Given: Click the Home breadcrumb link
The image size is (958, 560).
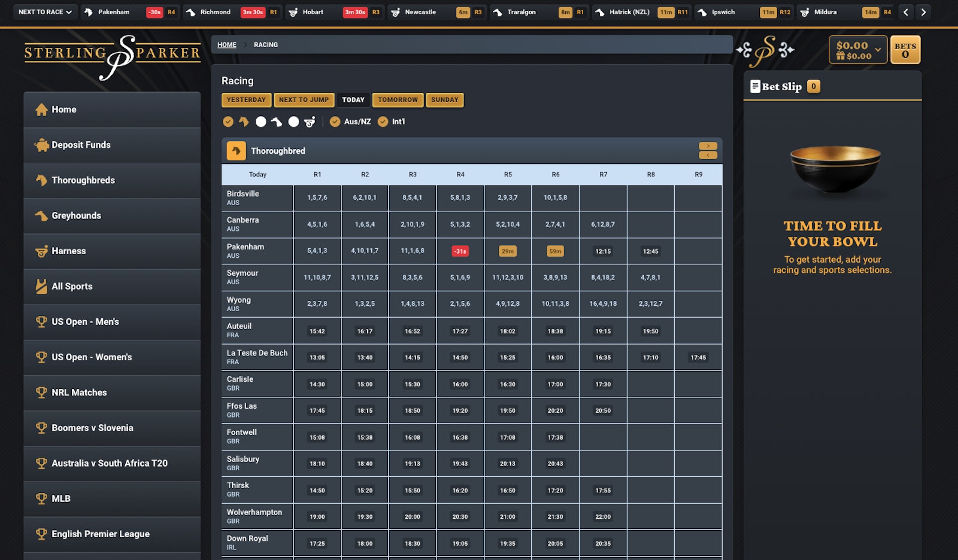Looking at the screenshot, I should click(226, 45).
